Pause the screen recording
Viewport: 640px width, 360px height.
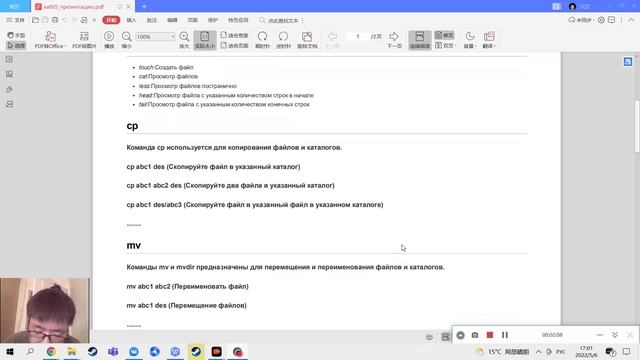[x=505, y=335]
